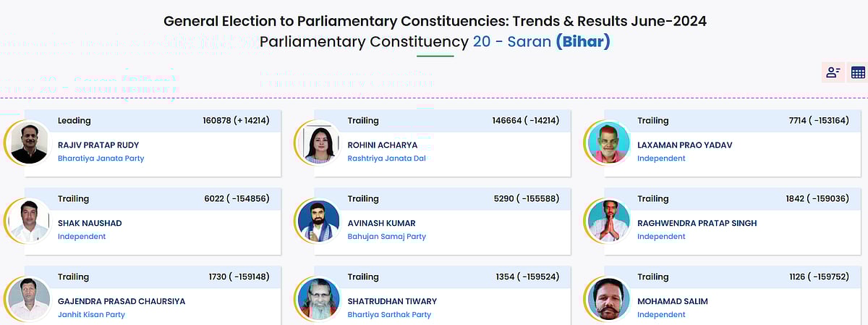
Task: Click Rohini Acharya's photo
Action: pyautogui.click(x=319, y=143)
